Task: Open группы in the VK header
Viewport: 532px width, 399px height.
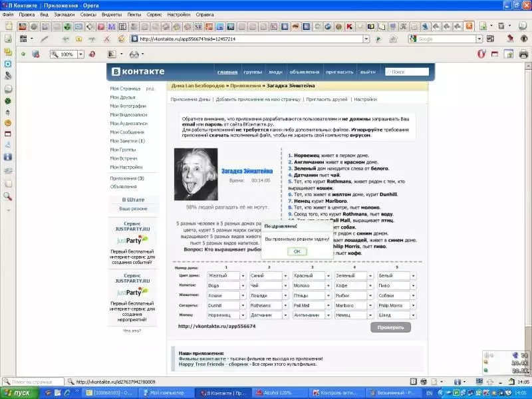Action: point(253,72)
